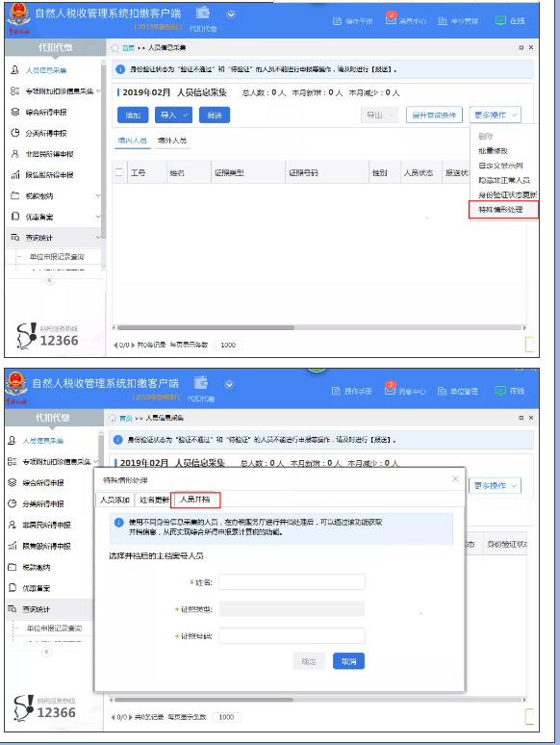The width and height of the screenshot is (560, 745).
Task: Select 批量修改 in the 更多操作 menu
Action: point(493,150)
